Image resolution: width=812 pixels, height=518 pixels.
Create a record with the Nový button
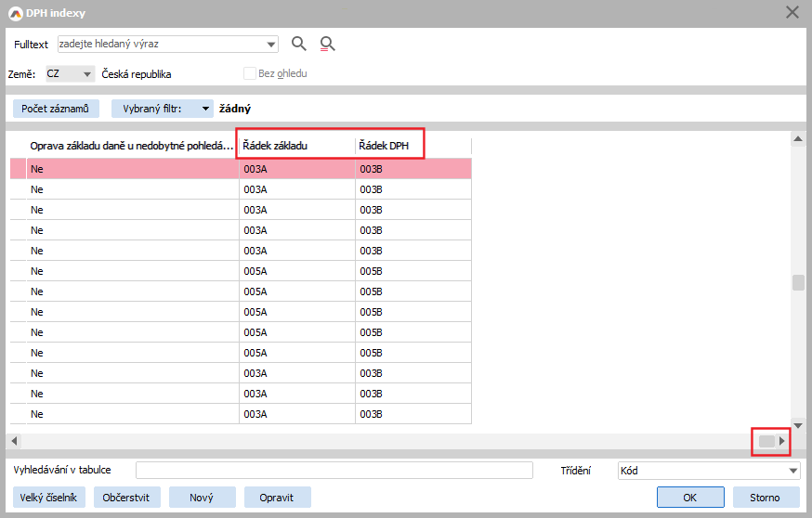202,498
